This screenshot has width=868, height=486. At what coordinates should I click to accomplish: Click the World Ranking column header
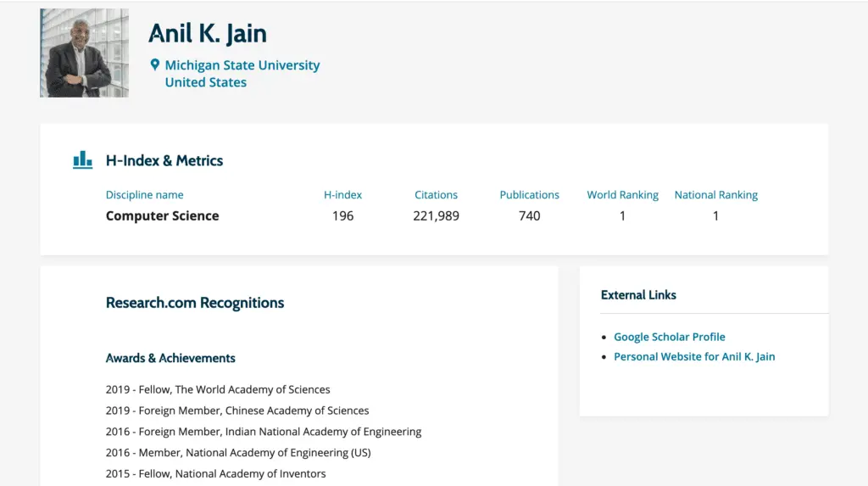click(623, 195)
